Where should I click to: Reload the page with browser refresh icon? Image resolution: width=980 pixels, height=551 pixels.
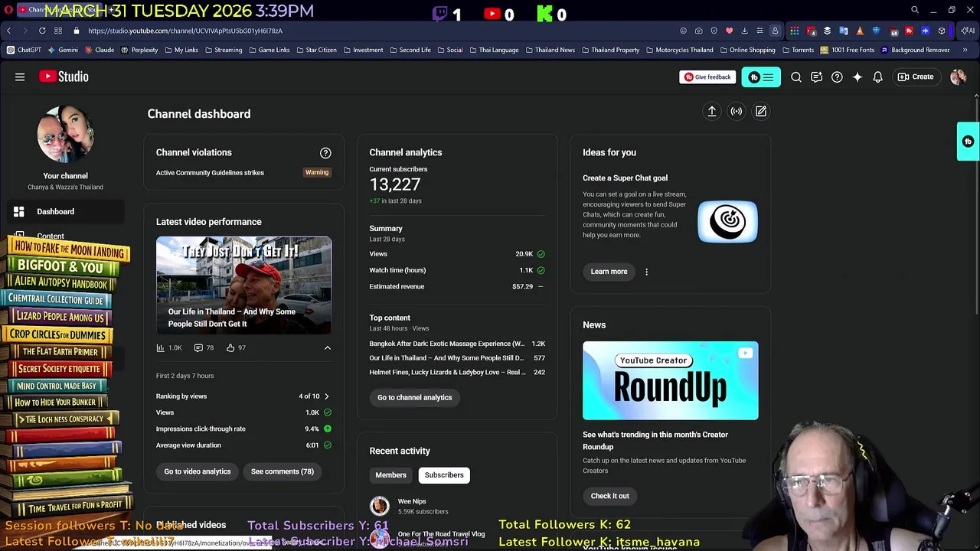[42, 31]
